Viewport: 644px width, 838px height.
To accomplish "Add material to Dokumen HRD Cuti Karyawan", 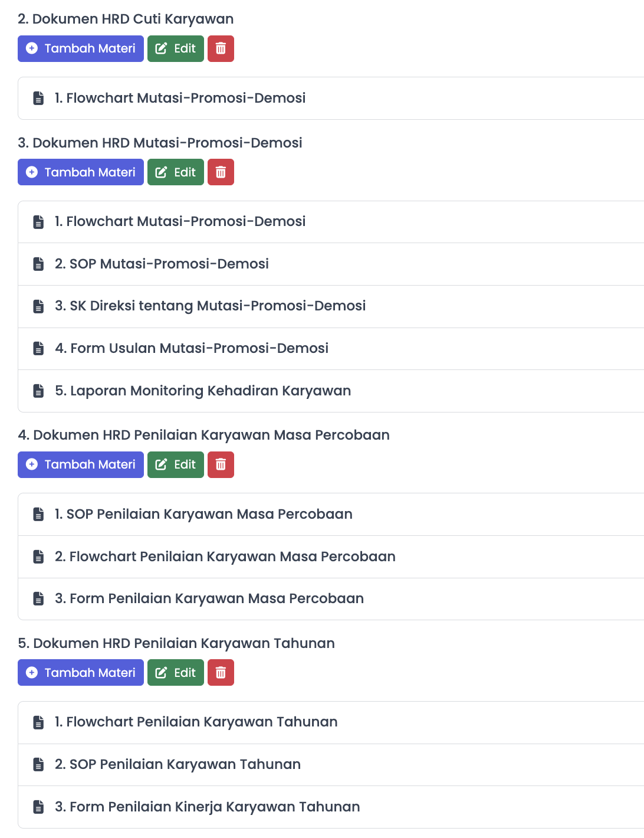I will pos(81,48).
